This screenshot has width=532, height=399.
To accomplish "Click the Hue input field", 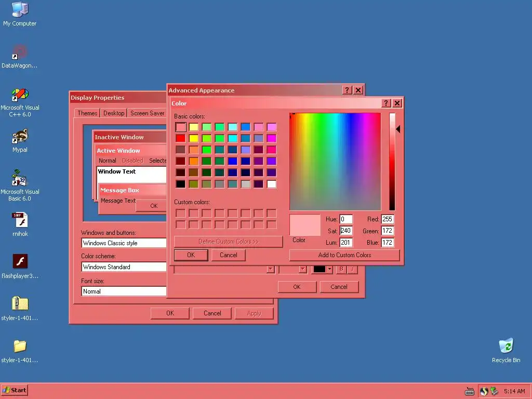I will point(345,219).
